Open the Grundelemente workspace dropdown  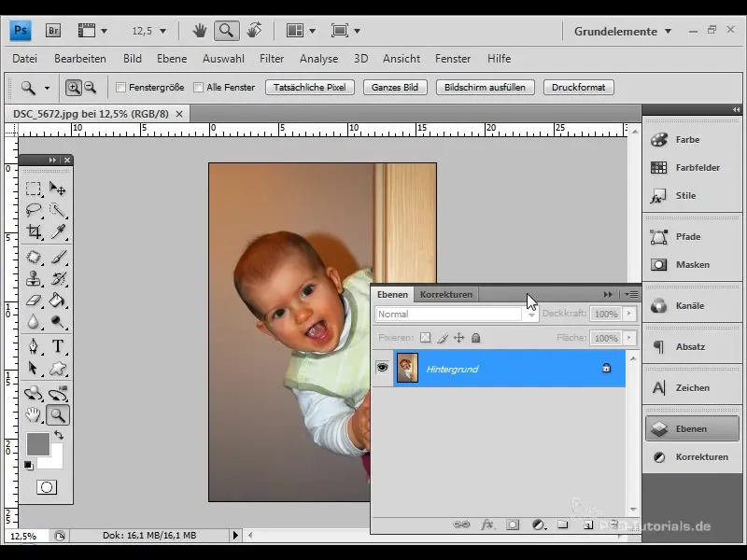tap(623, 32)
